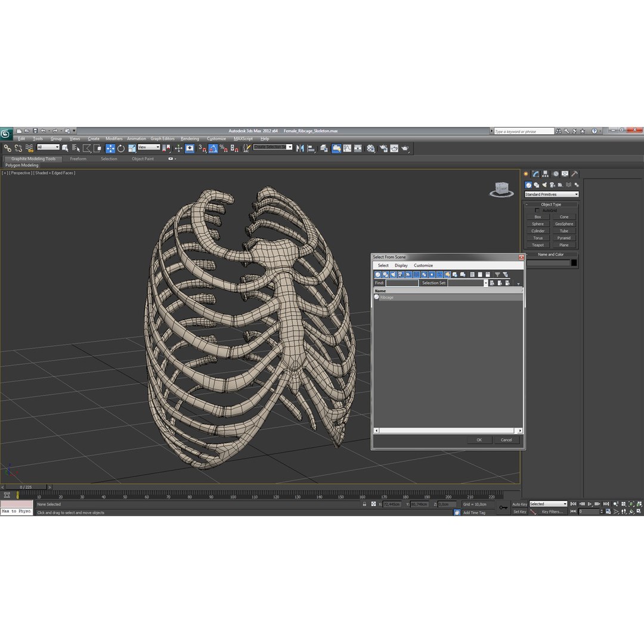Click the ViewCube in perspective viewport

pos(501,190)
